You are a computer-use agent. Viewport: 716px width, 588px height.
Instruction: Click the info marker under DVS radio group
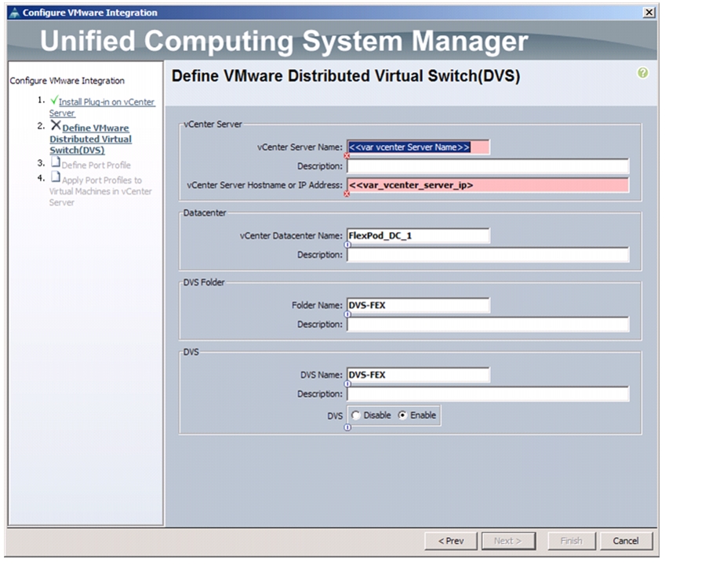pos(347,427)
